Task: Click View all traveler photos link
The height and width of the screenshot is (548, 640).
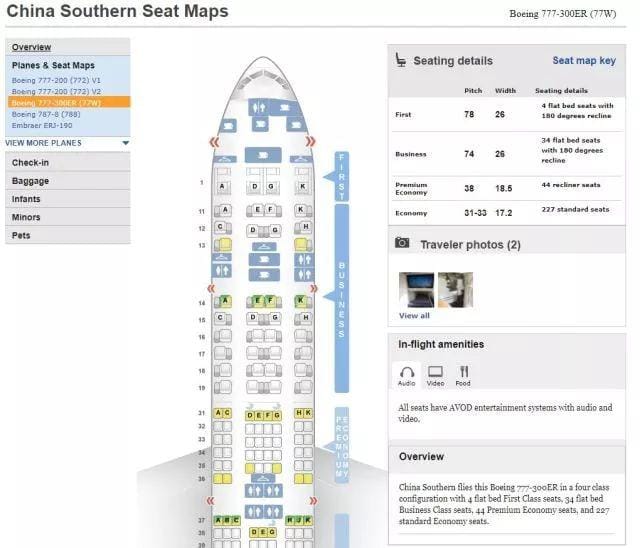Action: [414, 315]
